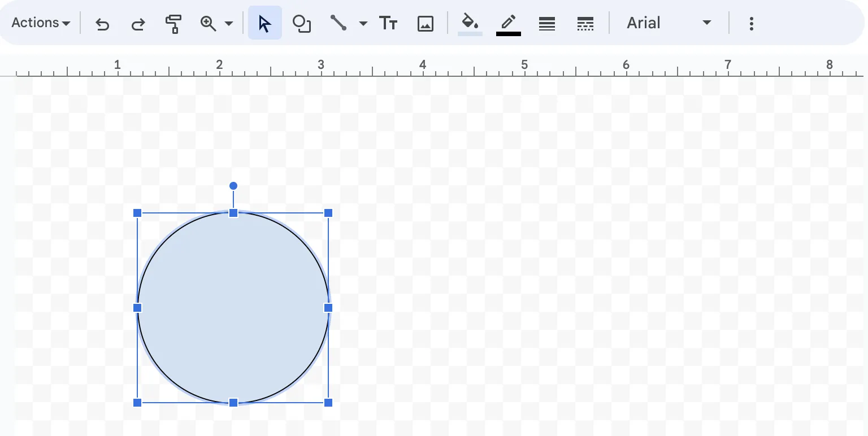Select the Paint format roller icon

click(x=173, y=24)
